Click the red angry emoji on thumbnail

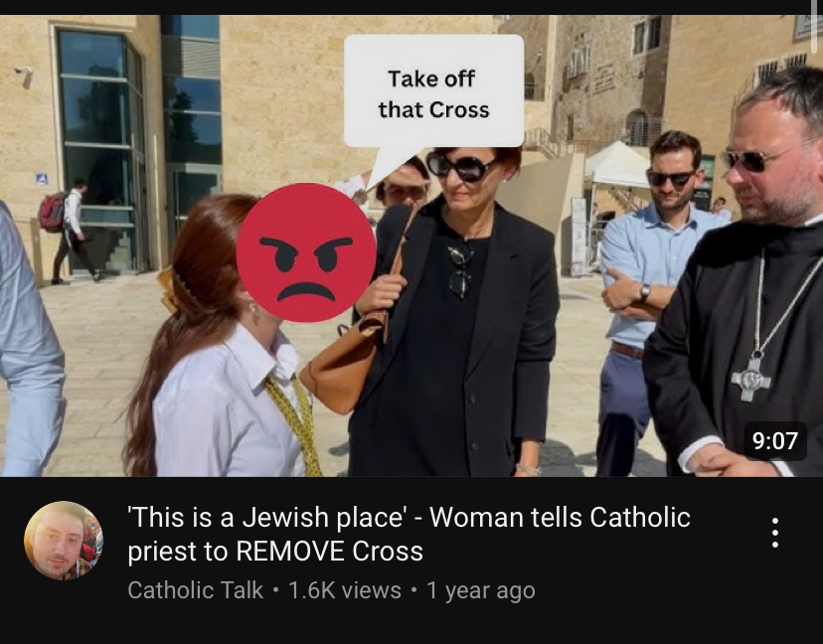[x=306, y=252]
